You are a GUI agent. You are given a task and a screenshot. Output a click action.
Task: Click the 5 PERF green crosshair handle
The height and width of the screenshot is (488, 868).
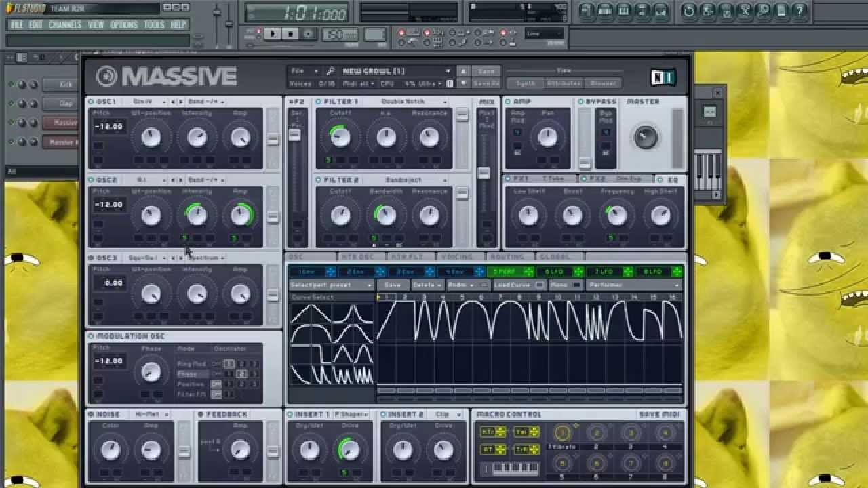point(528,272)
